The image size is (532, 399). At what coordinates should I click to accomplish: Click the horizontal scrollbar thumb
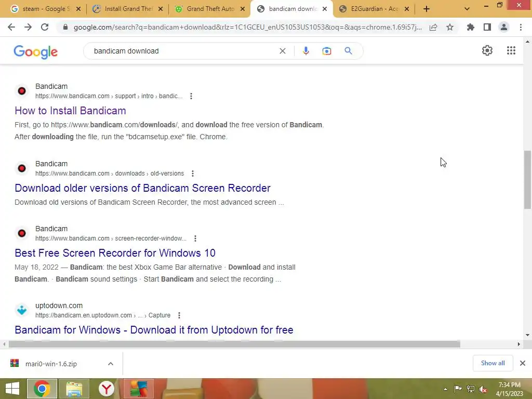234,344
